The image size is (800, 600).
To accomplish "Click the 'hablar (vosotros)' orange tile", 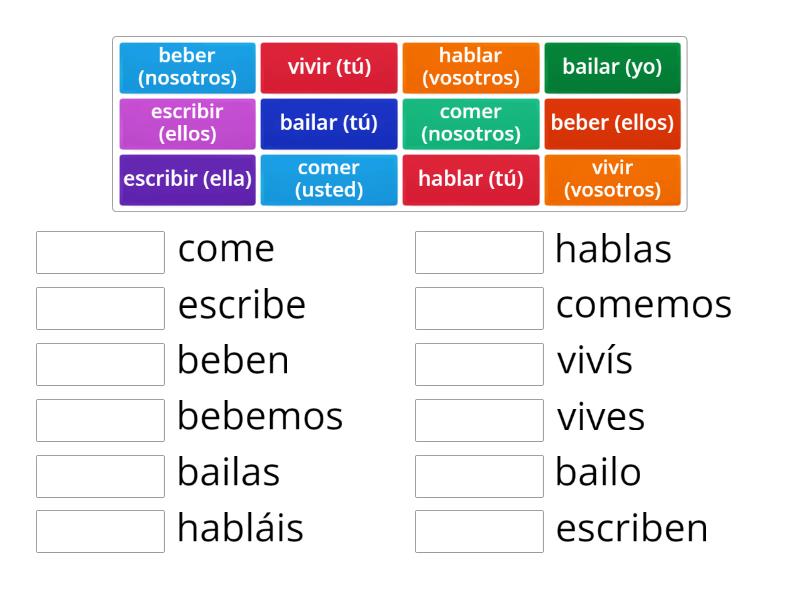I will (x=470, y=67).
